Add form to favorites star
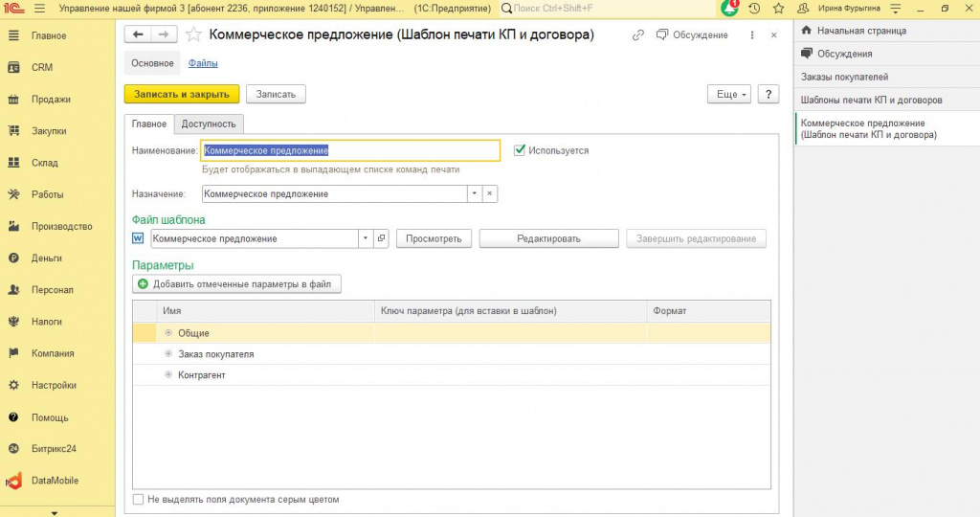Image resolution: width=980 pixels, height=517 pixels. pos(193,34)
